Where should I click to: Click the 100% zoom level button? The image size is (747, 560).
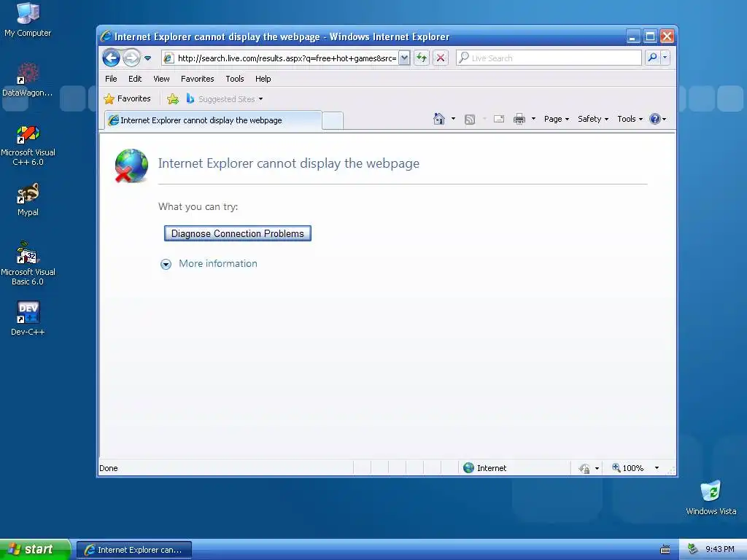click(628, 468)
